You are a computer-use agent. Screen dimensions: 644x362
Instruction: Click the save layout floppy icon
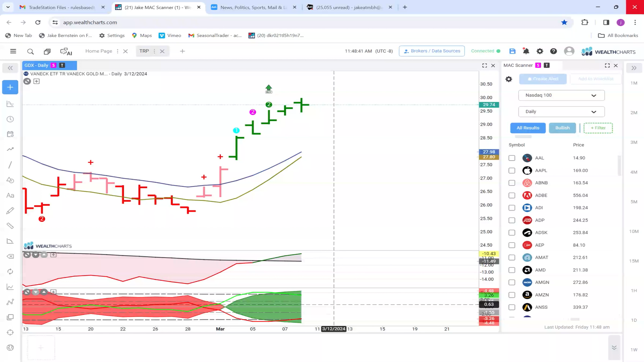pyautogui.click(x=512, y=51)
